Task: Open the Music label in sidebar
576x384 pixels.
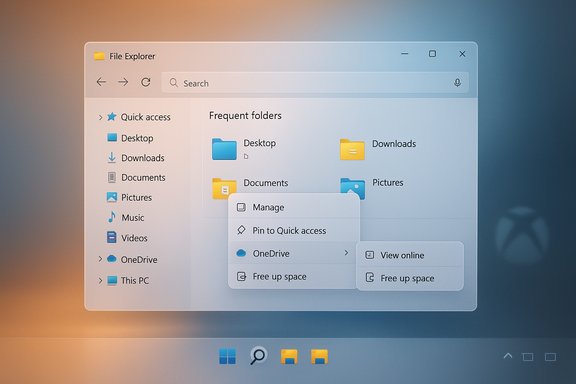Action: (x=133, y=218)
